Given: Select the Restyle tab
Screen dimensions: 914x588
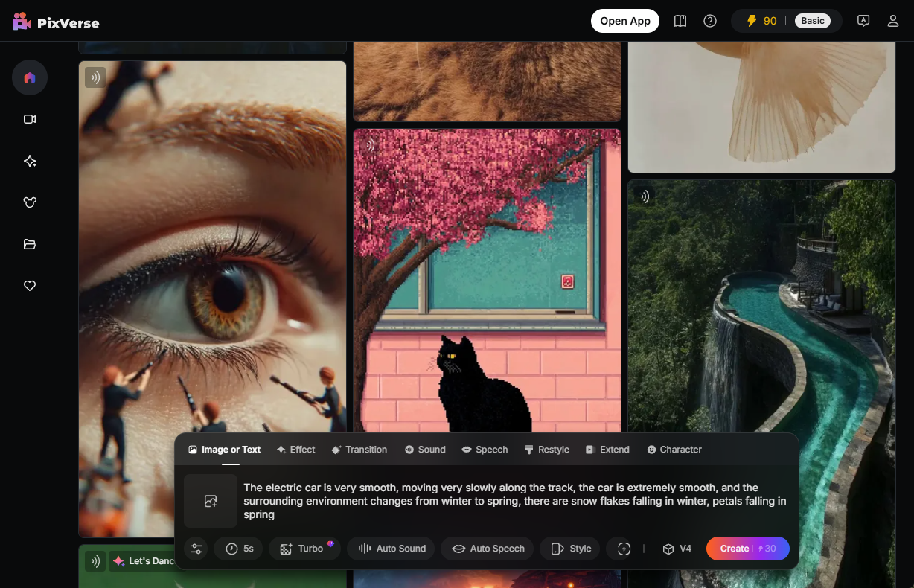Looking at the screenshot, I should pyautogui.click(x=547, y=450).
